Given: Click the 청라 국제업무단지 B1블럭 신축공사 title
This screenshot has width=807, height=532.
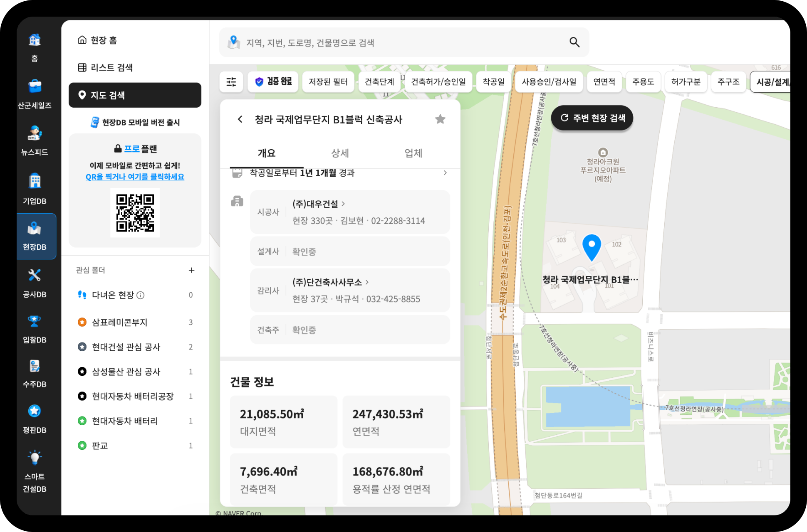Looking at the screenshot, I should pyautogui.click(x=328, y=120).
